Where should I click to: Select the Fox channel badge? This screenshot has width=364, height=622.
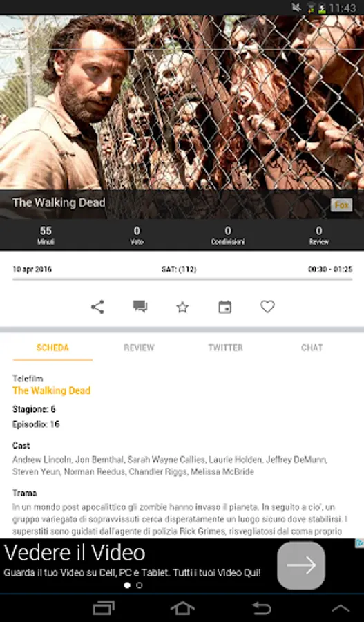point(341,205)
